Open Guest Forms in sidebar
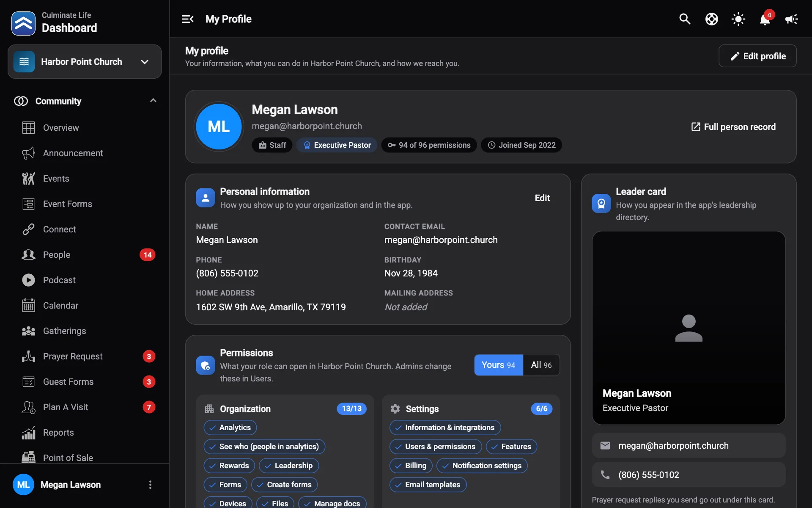812x508 pixels. coord(85,381)
